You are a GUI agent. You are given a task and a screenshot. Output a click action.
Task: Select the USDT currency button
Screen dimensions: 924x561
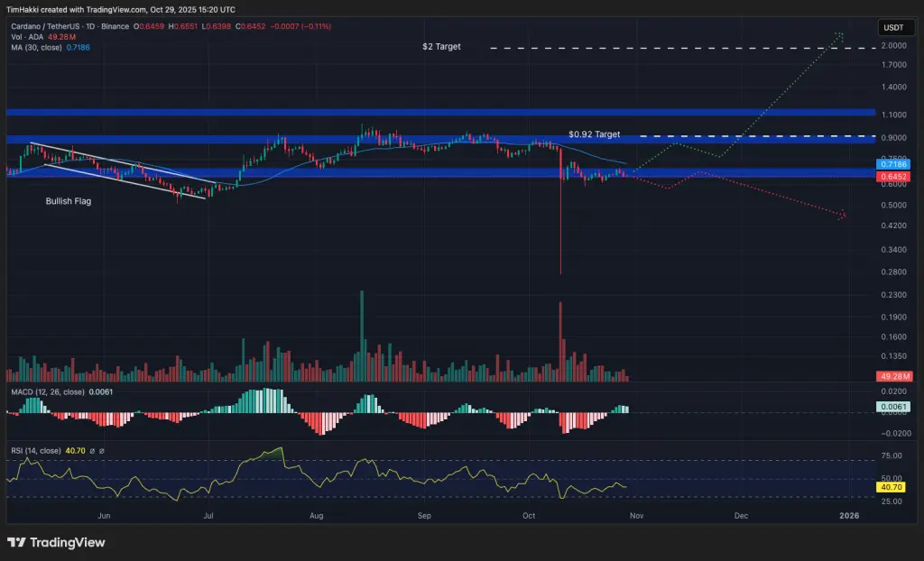tap(895, 27)
